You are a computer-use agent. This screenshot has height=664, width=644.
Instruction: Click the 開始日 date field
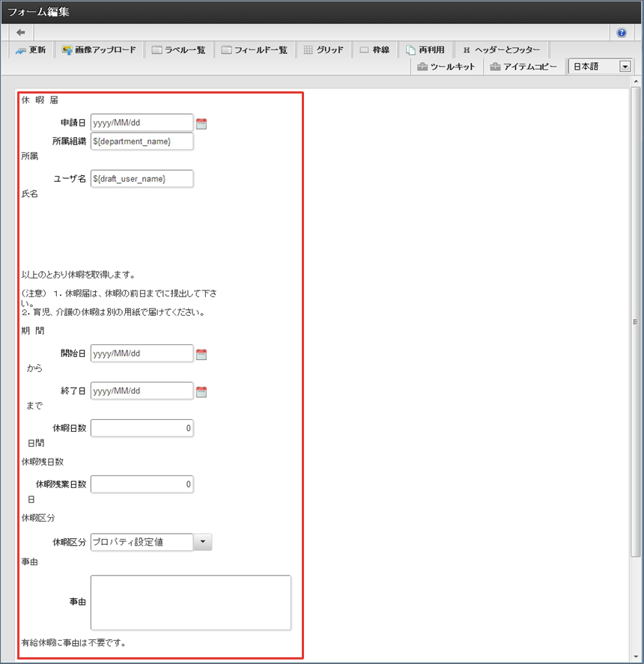pos(142,353)
